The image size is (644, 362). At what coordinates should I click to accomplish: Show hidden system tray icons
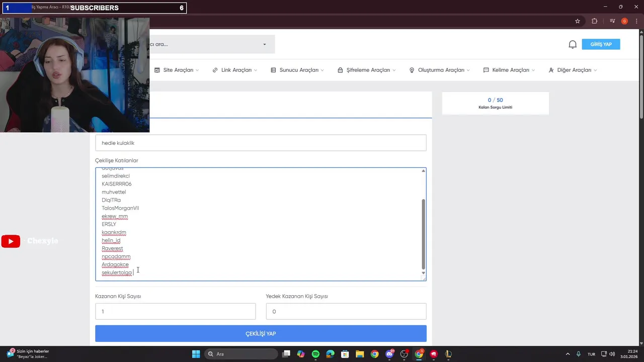click(x=568, y=354)
